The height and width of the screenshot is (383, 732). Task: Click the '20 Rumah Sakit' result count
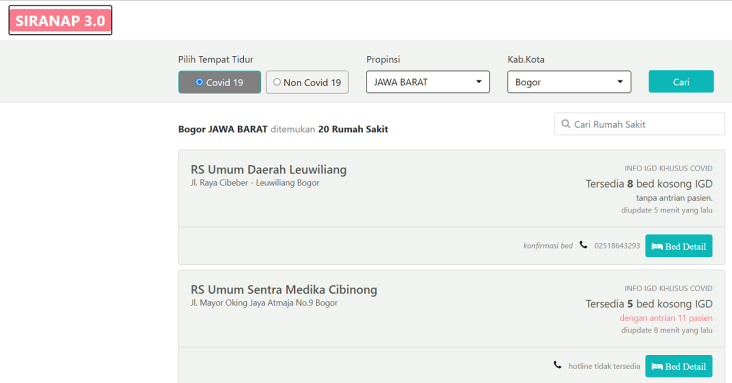coord(353,129)
